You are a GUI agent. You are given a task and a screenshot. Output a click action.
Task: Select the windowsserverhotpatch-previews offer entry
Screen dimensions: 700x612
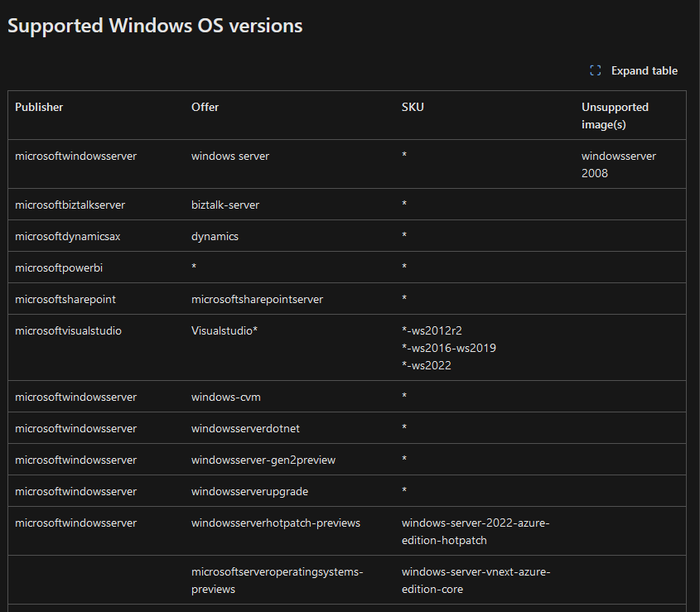pos(275,523)
